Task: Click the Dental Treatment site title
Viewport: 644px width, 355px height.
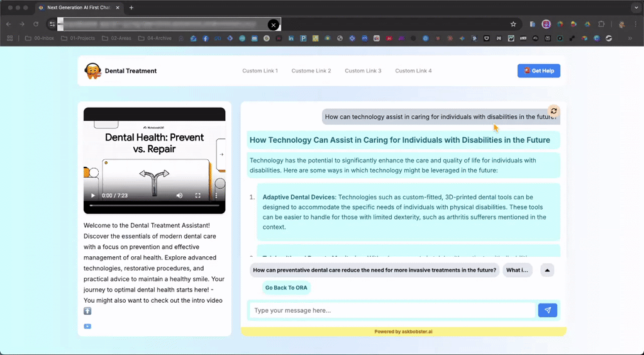Action: click(131, 70)
